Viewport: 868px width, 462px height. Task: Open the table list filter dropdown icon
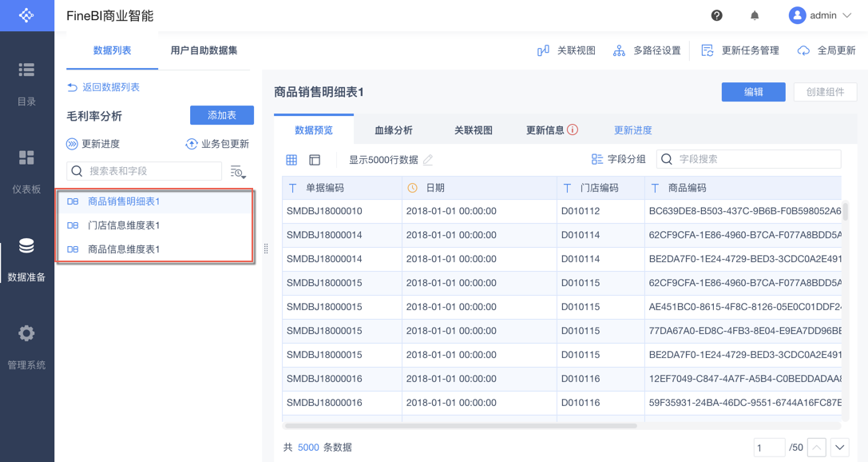point(238,172)
